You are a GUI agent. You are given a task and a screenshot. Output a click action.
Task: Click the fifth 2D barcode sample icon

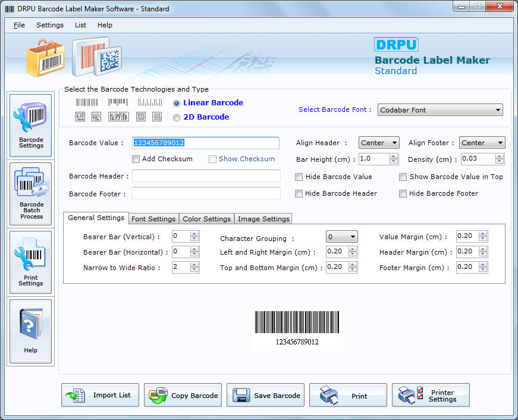click(157, 117)
